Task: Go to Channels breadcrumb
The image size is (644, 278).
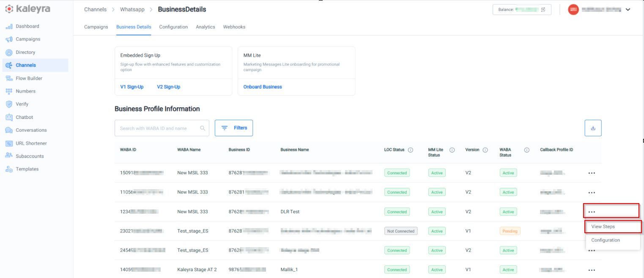Action: coord(96,9)
